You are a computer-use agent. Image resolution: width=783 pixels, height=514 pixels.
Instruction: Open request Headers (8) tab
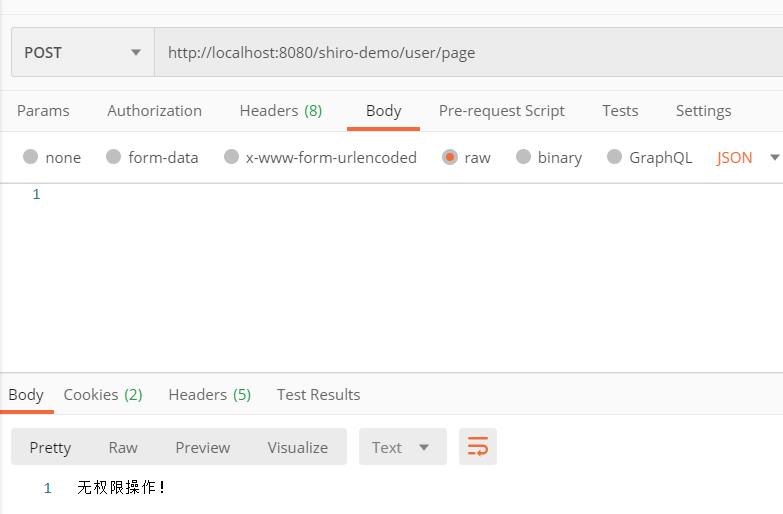point(281,111)
